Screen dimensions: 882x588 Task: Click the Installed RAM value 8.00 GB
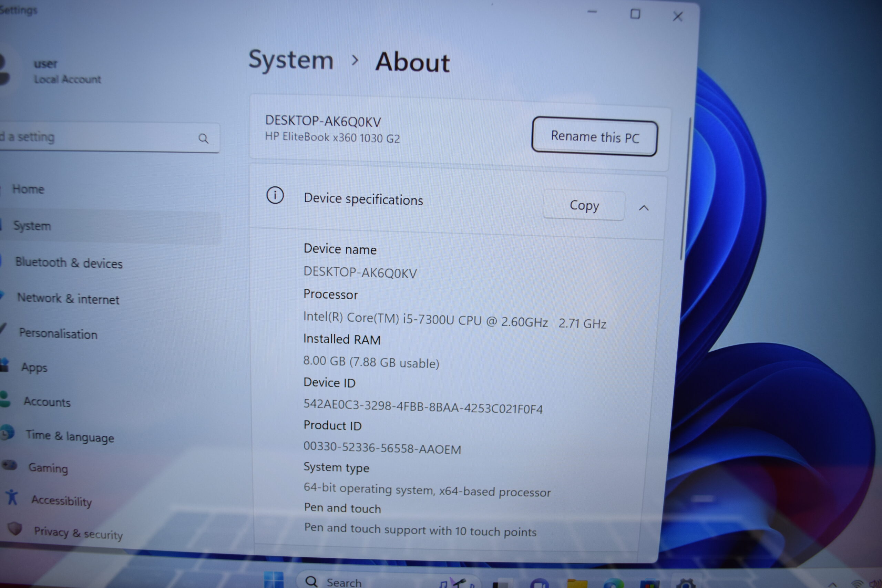coord(371,362)
